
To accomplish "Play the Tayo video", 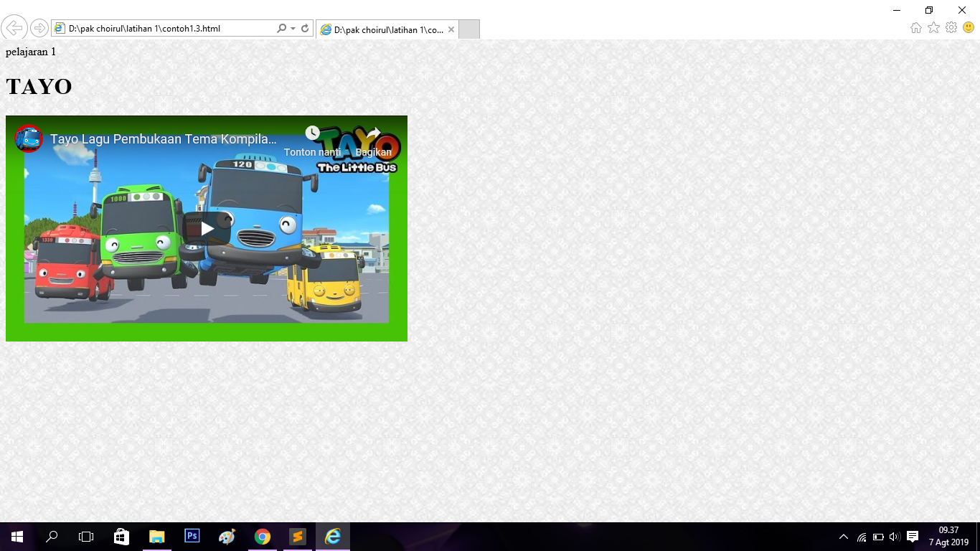I will [x=207, y=229].
